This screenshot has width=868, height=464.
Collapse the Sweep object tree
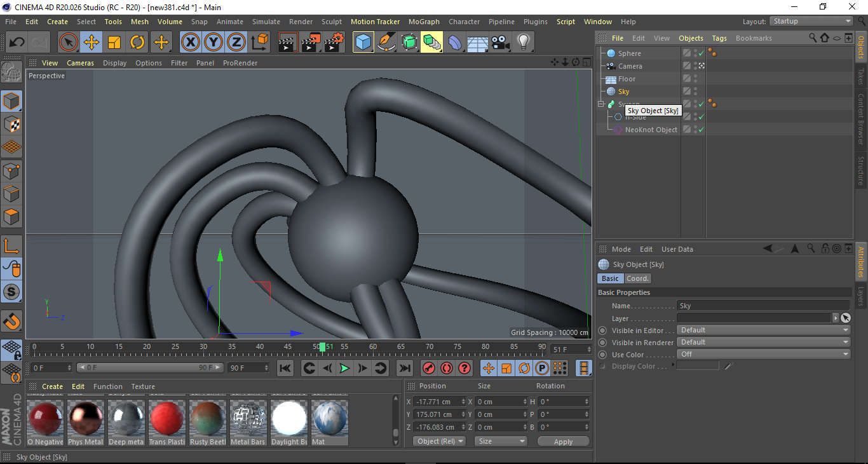click(x=600, y=104)
